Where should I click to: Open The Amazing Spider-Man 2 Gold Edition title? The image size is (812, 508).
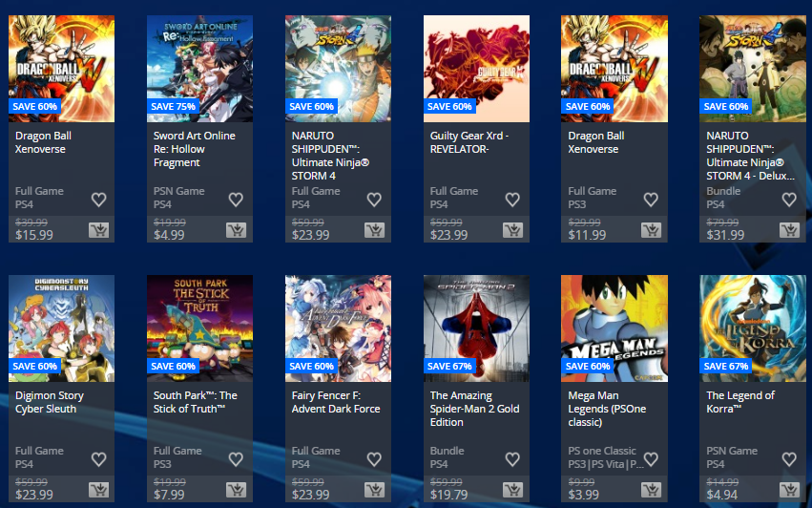tap(474, 409)
